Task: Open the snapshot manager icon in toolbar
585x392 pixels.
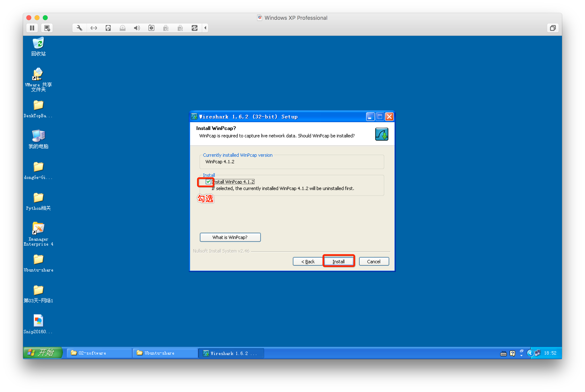Action: click(x=47, y=28)
